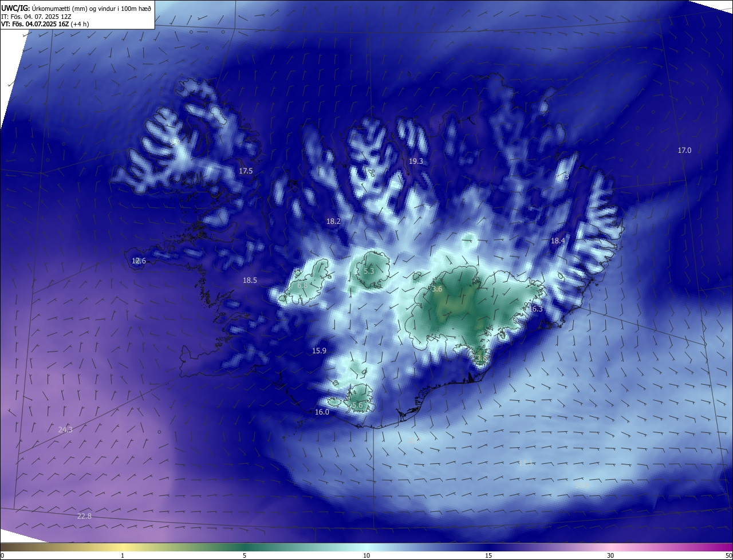Click the legend tick label '30'
The height and width of the screenshot is (560, 733).
click(610, 555)
